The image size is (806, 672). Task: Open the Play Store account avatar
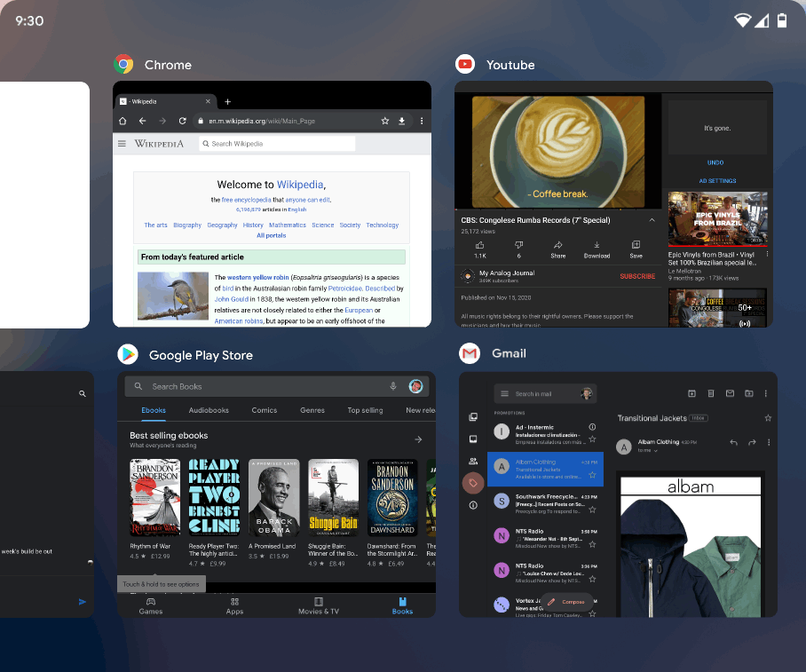[x=415, y=386]
